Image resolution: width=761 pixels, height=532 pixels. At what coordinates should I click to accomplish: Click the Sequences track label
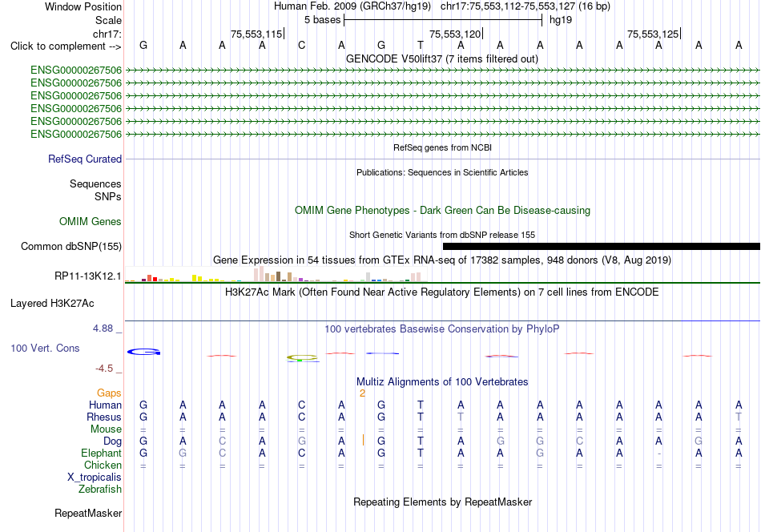[x=95, y=183]
